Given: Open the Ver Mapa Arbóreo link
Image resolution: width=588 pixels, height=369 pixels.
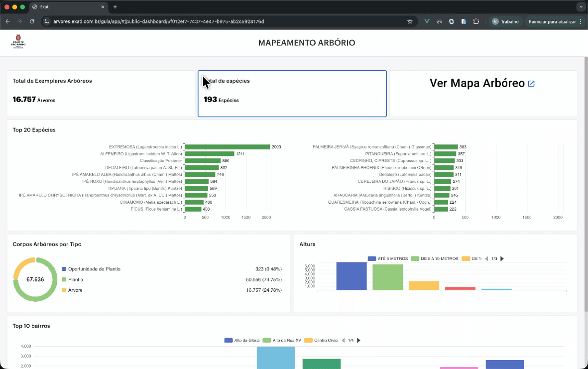Looking at the screenshot, I should 477,83.
